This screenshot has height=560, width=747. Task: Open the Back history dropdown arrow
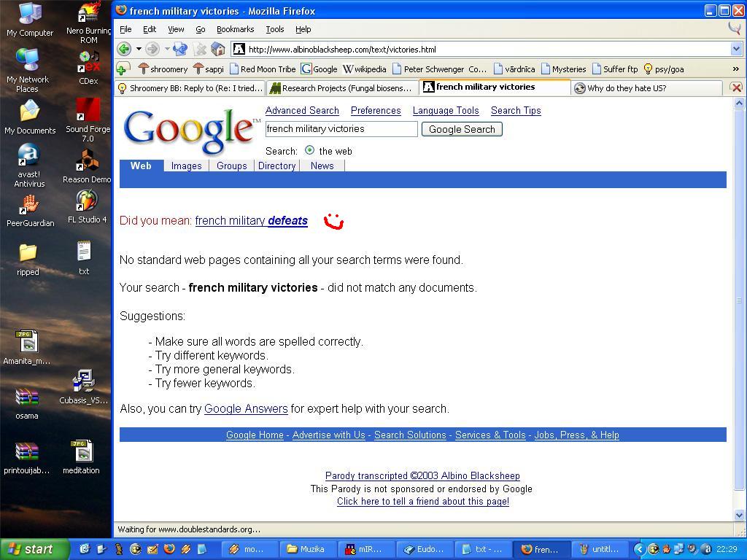click(x=139, y=49)
